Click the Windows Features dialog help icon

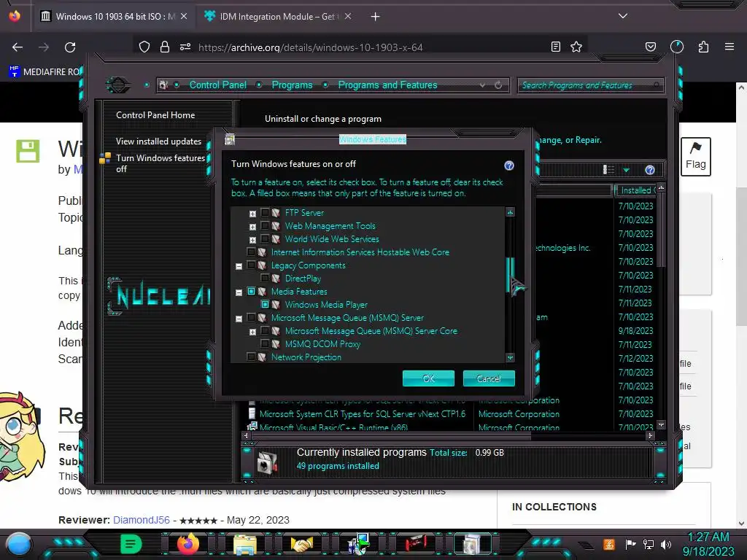click(x=508, y=166)
